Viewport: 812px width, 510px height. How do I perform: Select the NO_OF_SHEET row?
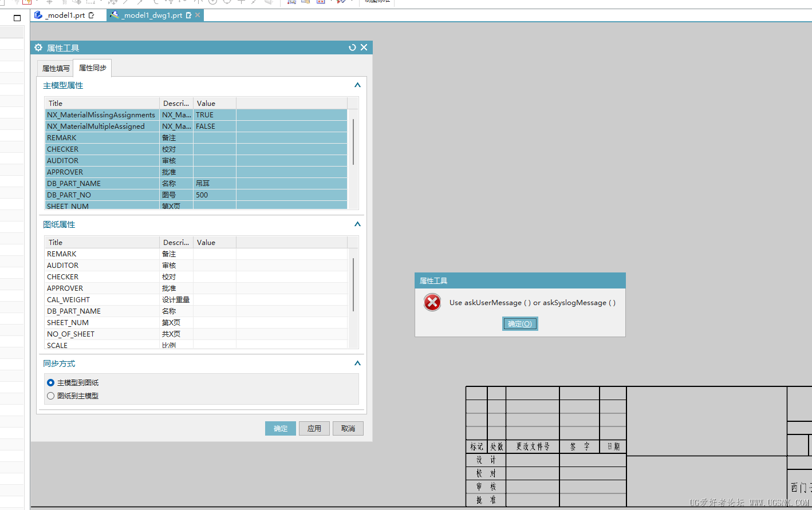196,334
